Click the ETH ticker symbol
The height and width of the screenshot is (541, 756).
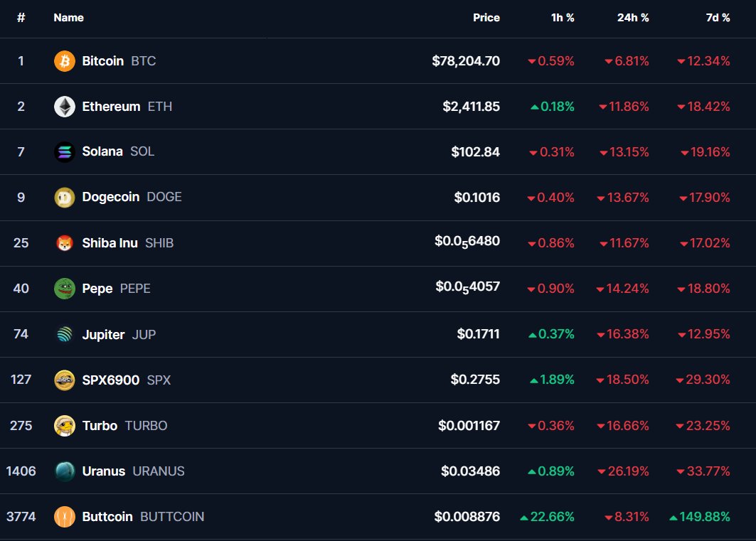pyautogui.click(x=160, y=107)
